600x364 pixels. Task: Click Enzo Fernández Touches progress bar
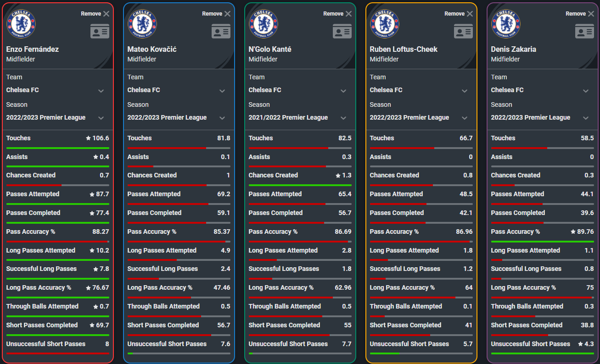click(x=58, y=148)
